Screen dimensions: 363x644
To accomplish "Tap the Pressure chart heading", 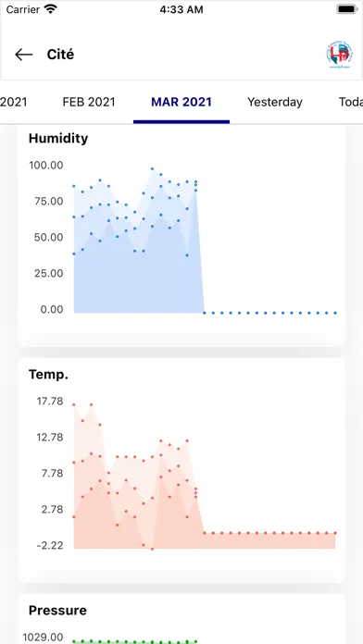I will click(57, 611).
